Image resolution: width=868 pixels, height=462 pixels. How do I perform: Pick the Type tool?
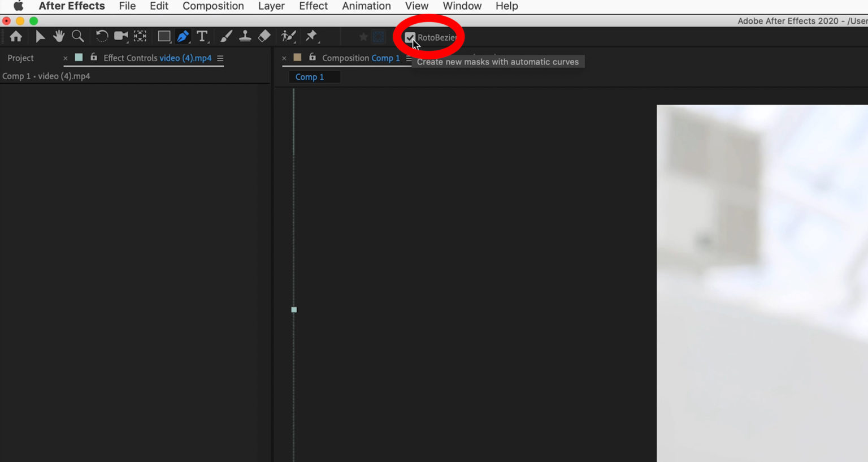[202, 36]
